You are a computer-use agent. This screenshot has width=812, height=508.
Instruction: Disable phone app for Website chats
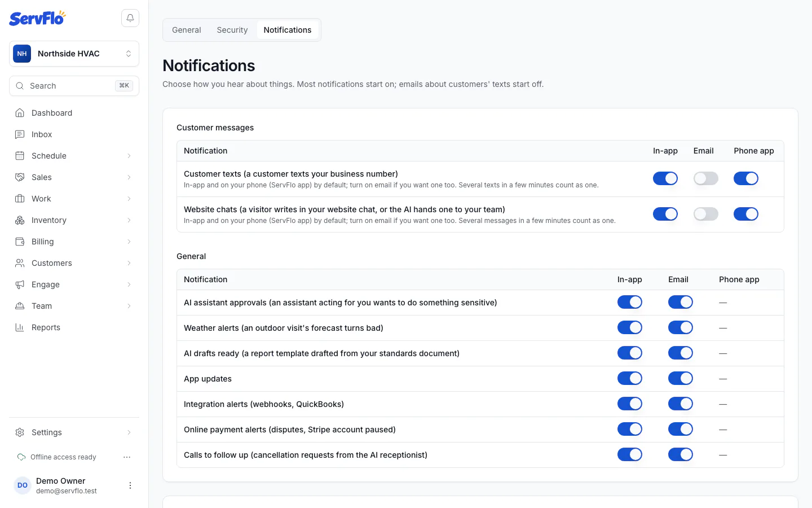746,214
